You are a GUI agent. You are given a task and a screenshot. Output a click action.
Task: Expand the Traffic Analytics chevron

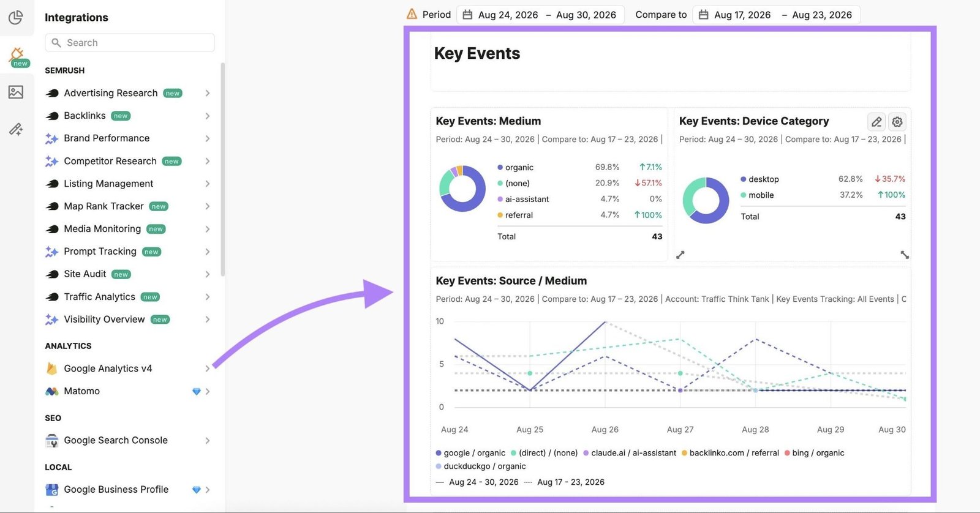[208, 297]
